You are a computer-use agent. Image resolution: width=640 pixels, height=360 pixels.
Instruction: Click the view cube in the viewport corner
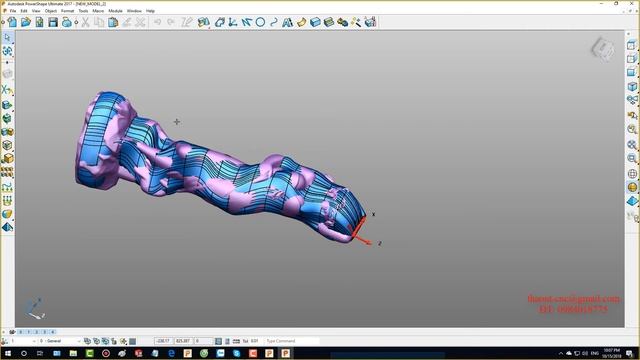(x=602, y=49)
